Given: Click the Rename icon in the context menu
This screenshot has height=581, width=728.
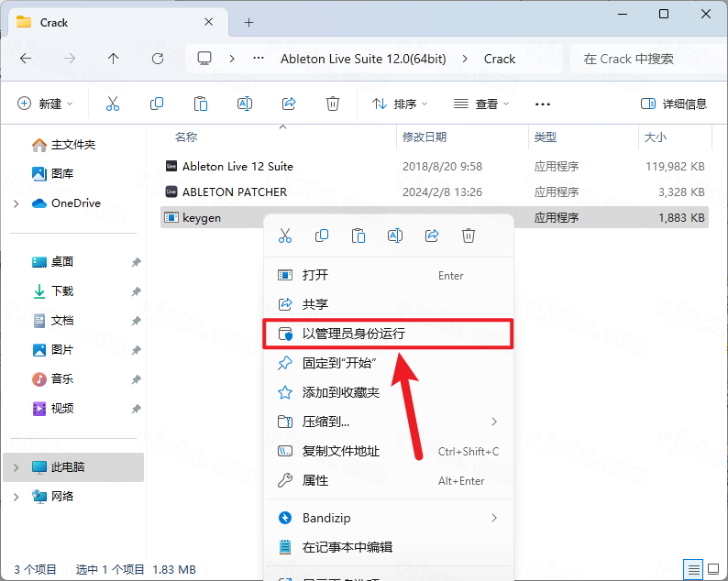Looking at the screenshot, I should point(395,236).
